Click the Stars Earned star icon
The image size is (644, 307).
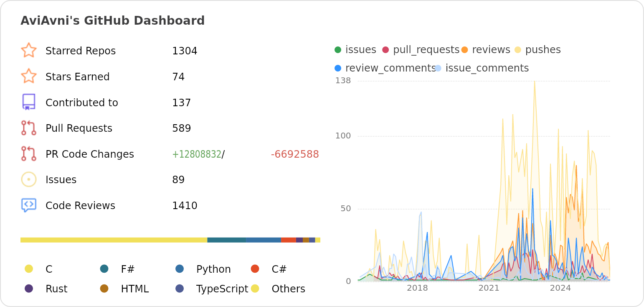pyautogui.click(x=29, y=76)
